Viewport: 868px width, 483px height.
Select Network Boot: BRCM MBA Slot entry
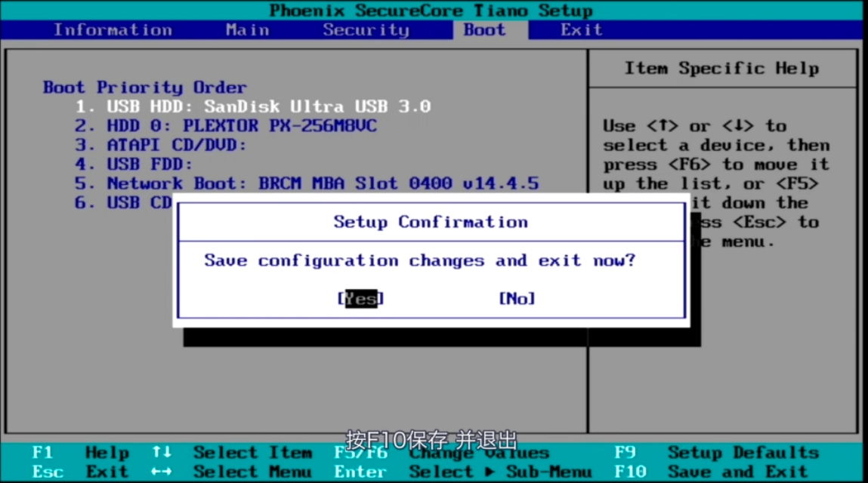(307, 183)
